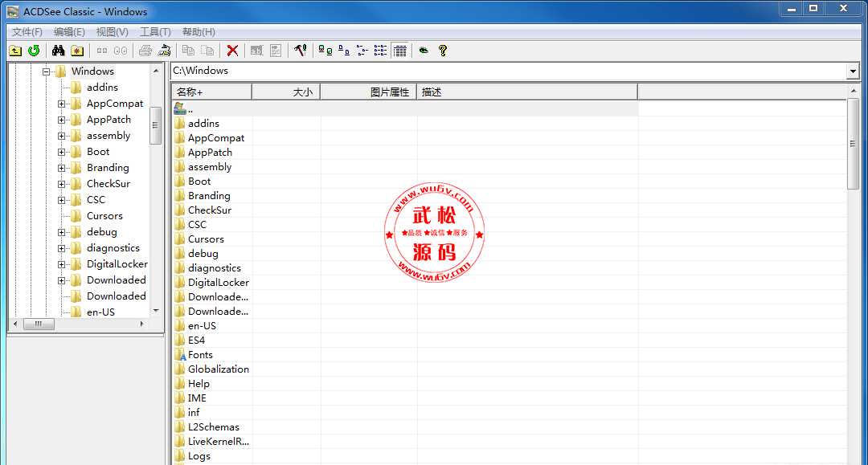Viewport: 868px width, 465px height.
Task: Open help with the yellow question mark icon
Action: tap(442, 51)
